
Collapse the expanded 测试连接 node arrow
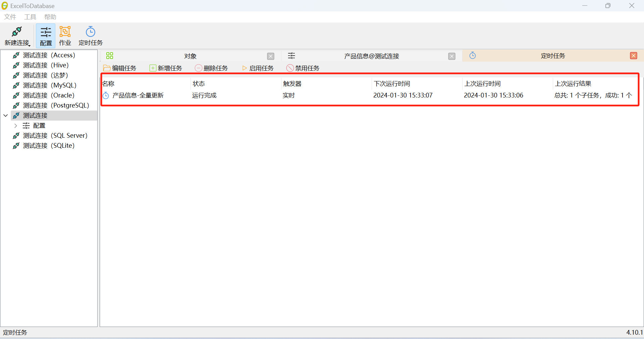click(6, 115)
